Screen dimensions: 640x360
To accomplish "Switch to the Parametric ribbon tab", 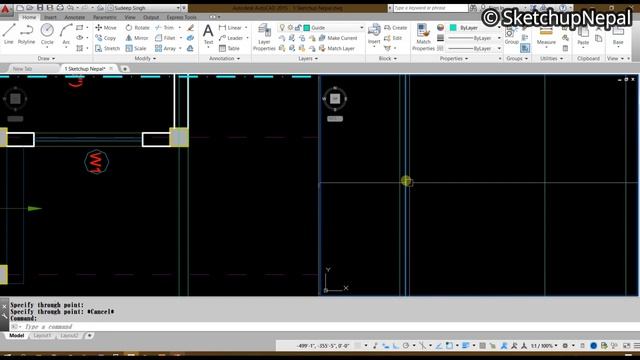I will tap(104, 17).
